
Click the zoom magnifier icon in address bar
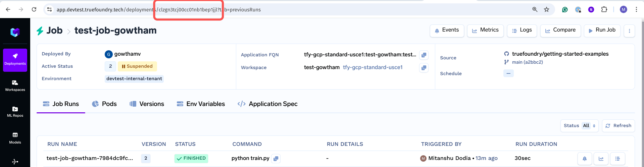click(x=535, y=9)
